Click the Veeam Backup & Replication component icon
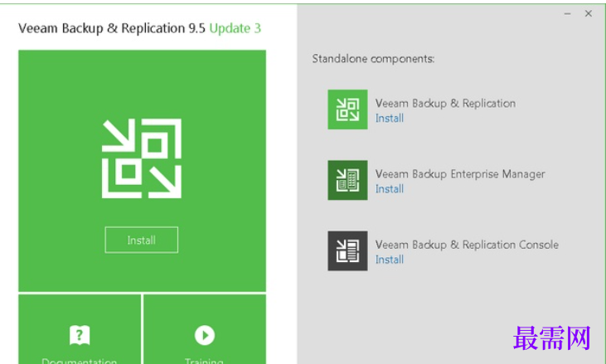Image resolution: width=606 pixels, height=364 pixels. 347,109
